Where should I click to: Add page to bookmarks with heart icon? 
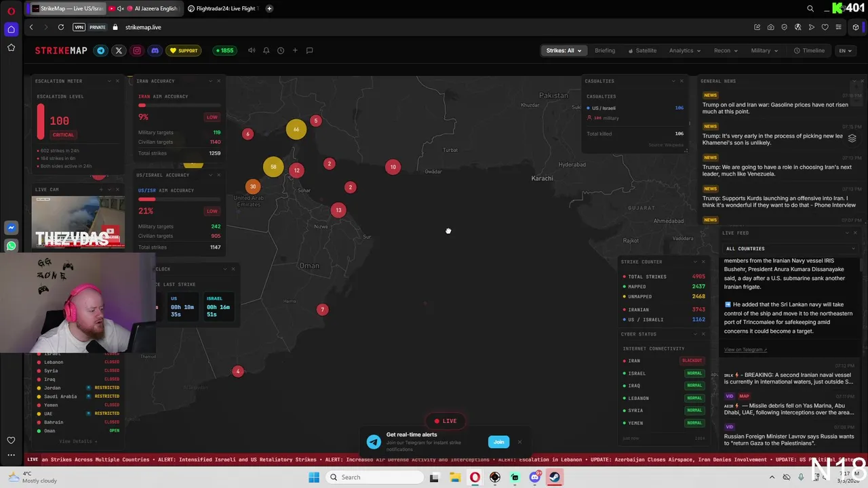[x=825, y=27]
